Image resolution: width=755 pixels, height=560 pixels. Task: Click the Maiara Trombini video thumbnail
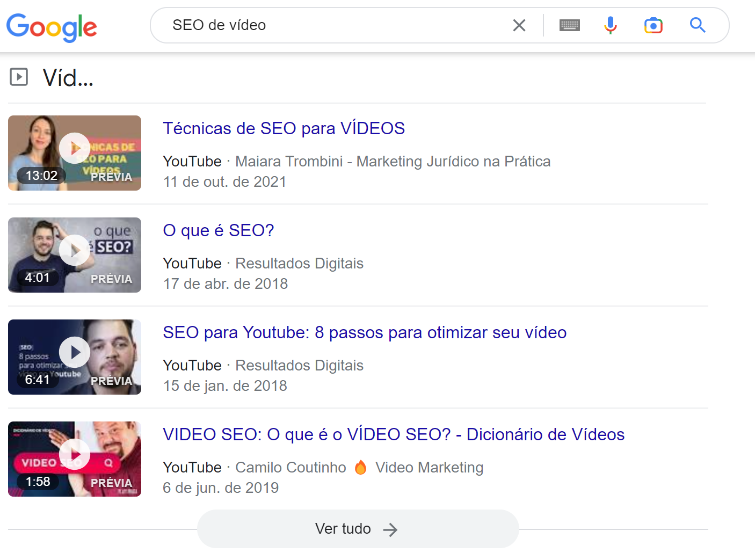(74, 153)
